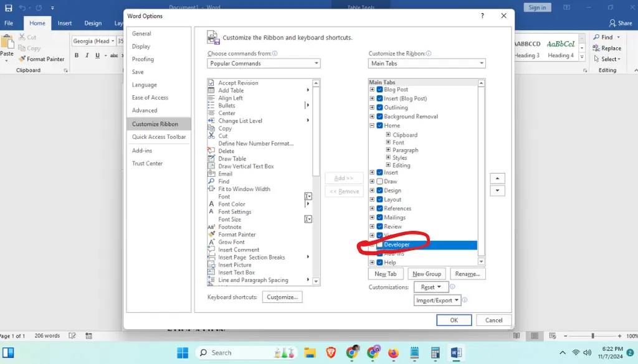Click the volume icon in system tray
Screen dimensions: 638x364
point(587,353)
